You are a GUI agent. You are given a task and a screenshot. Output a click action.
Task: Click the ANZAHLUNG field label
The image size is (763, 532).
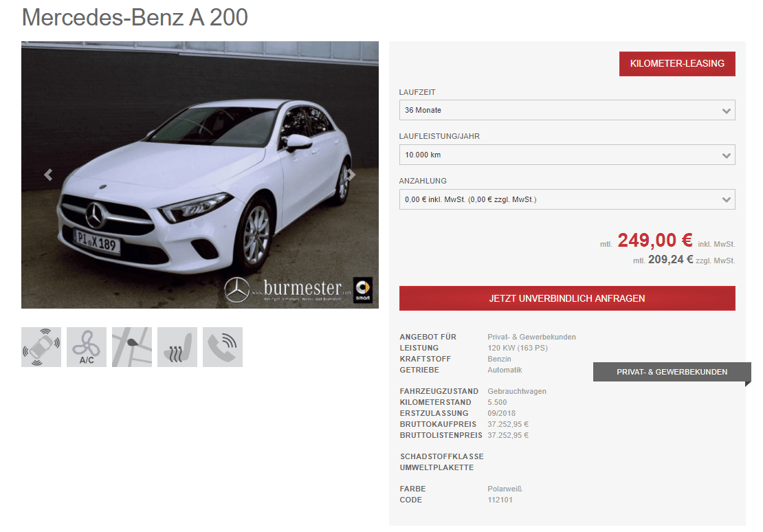423,181
